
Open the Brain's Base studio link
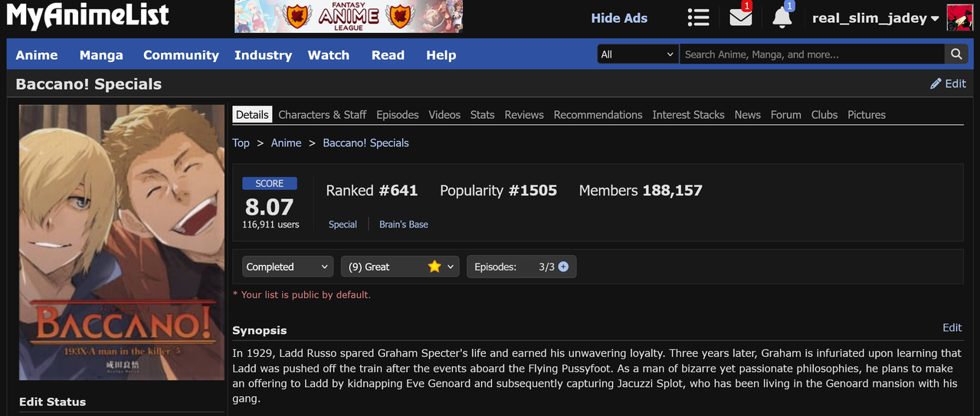[x=404, y=224]
